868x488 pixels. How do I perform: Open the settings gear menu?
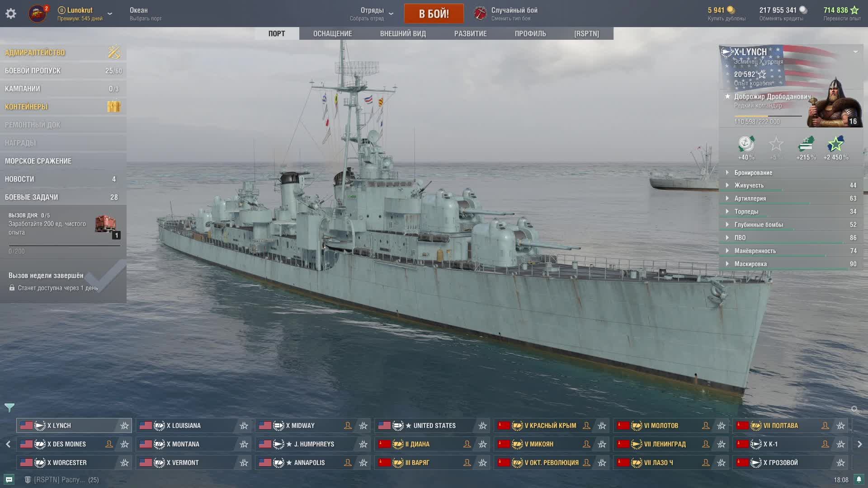[x=11, y=14]
